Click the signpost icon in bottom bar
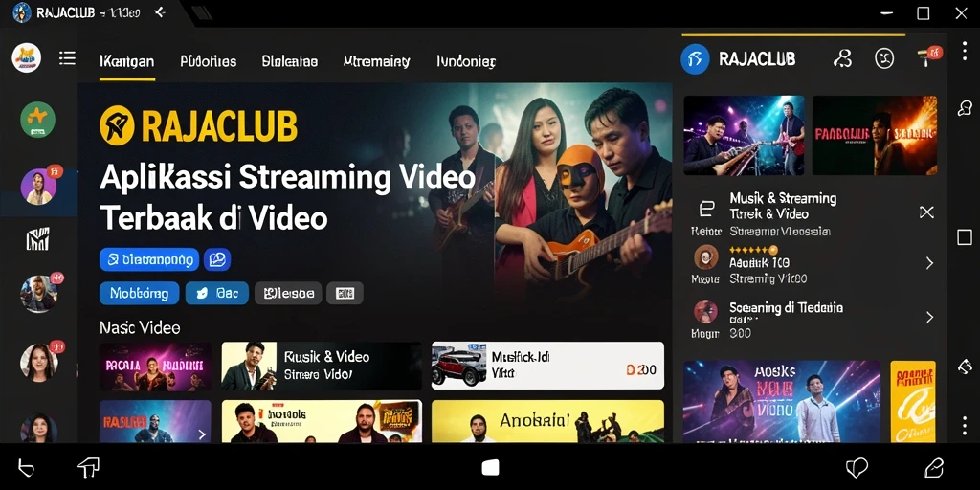The height and width of the screenshot is (490, 980). tap(88, 467)
